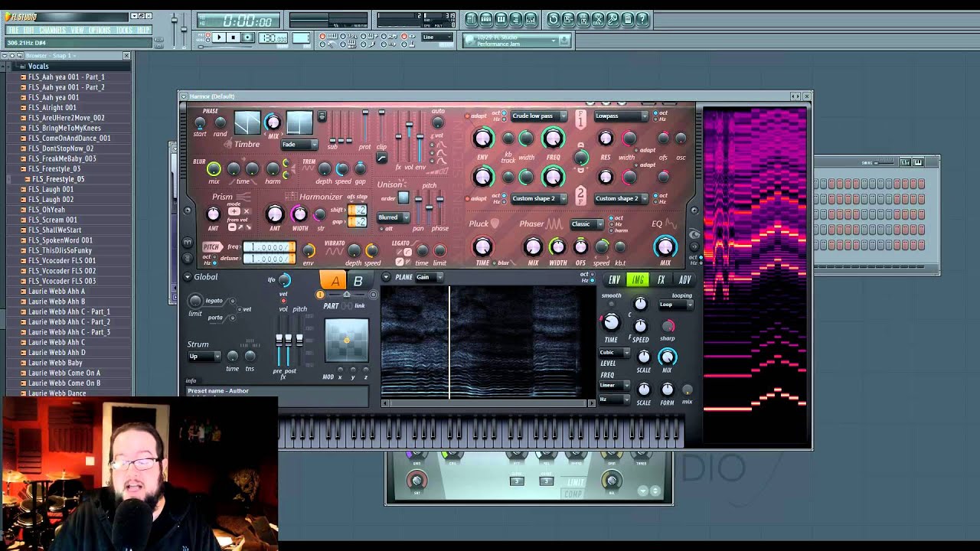This screenshot has height=551, width=980.
Task: Click the phase rand knob
Action: 220,122
